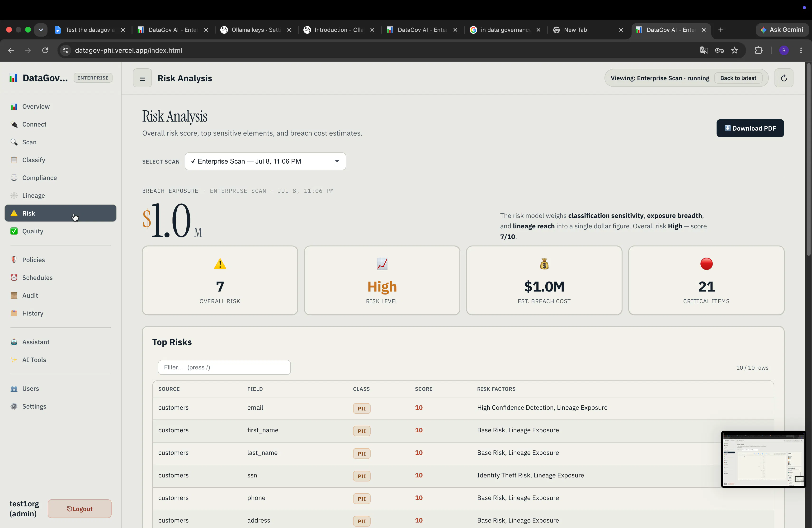Click the PII badge in the first_name row
Image resolution: width=812 pixels, height=528 pixels.
tap(362, 431)
